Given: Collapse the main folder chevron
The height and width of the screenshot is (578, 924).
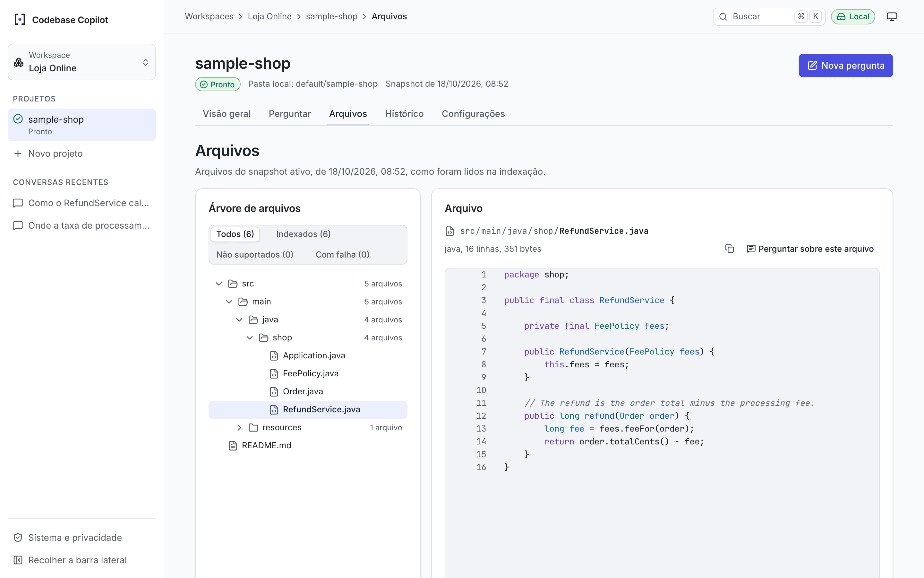Looking at the screenshot, I should click(229, 302).
